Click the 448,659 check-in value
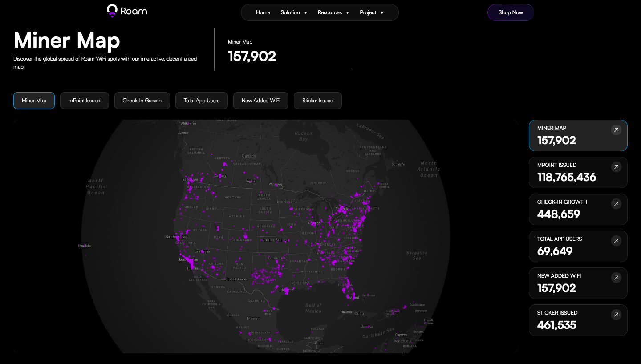 coord(559,214)
